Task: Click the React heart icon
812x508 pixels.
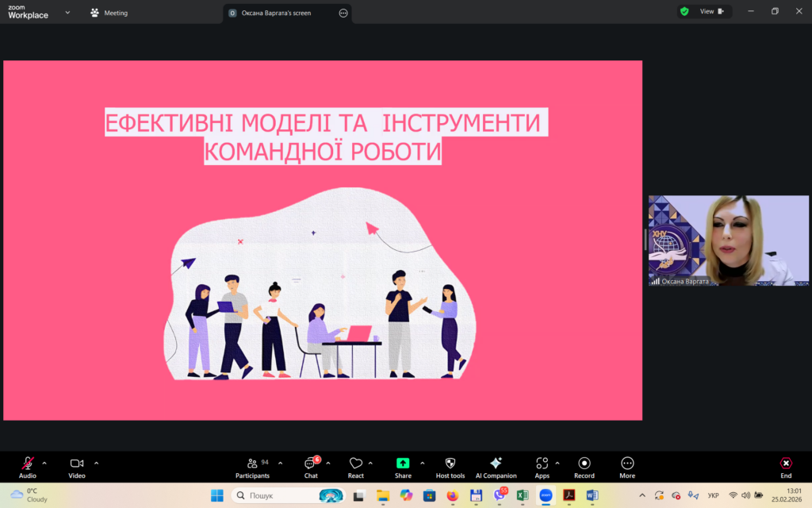Action: click(355, 464)
